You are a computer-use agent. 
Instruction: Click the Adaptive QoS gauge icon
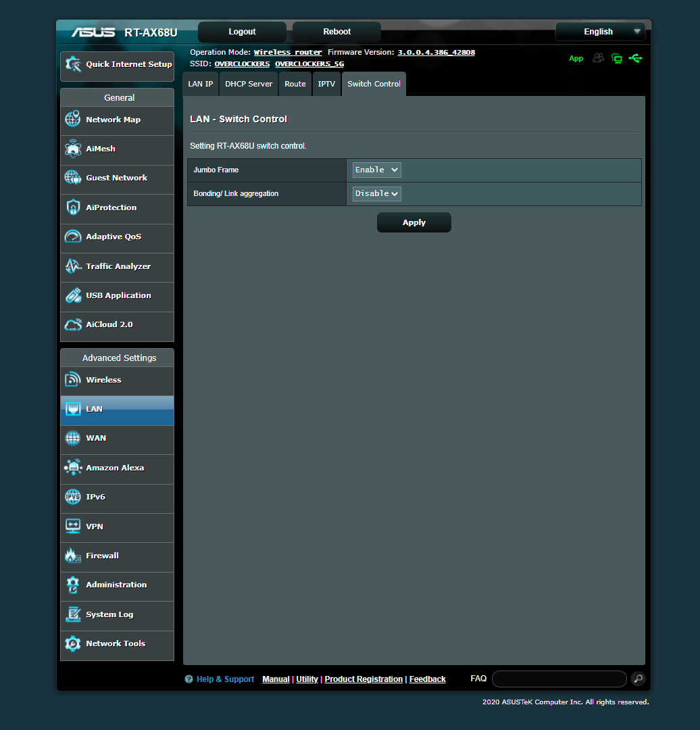[x=73, y=237]
